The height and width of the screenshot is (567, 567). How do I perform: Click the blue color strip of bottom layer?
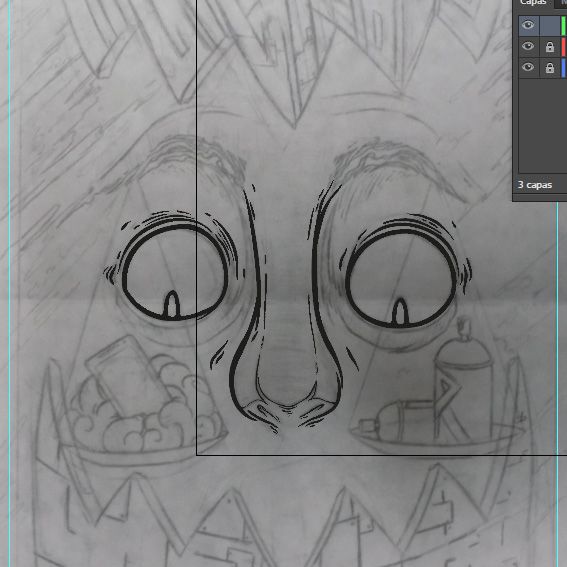(563, 68)
